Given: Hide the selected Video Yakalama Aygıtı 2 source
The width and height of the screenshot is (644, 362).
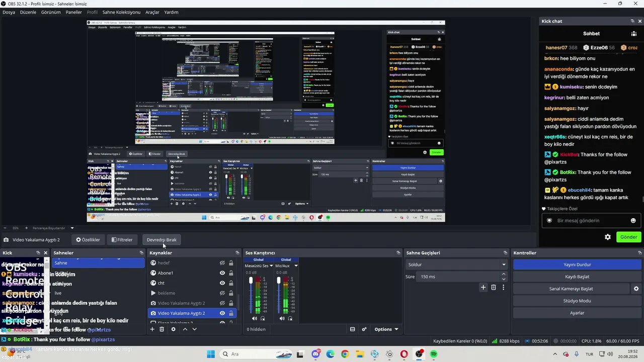Looking at the screenshot, I should (x=222, y=313).
